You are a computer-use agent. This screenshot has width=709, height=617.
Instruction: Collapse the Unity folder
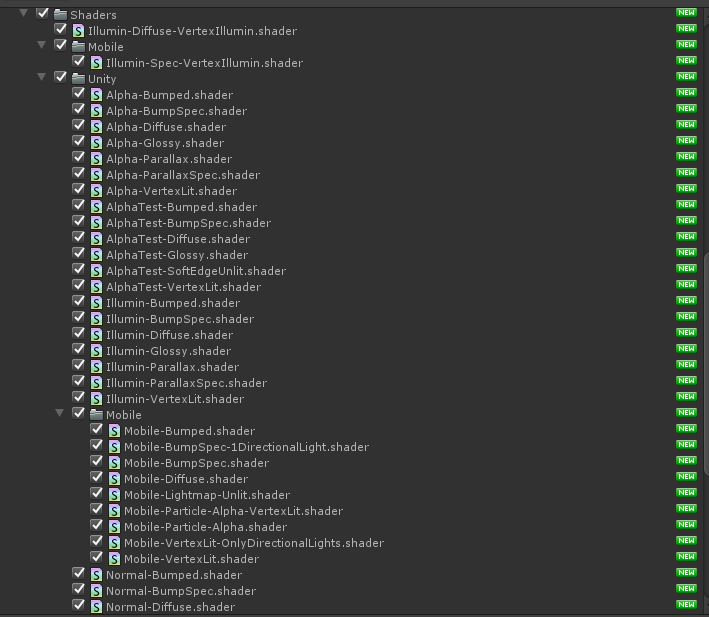(x=42, y=77)
